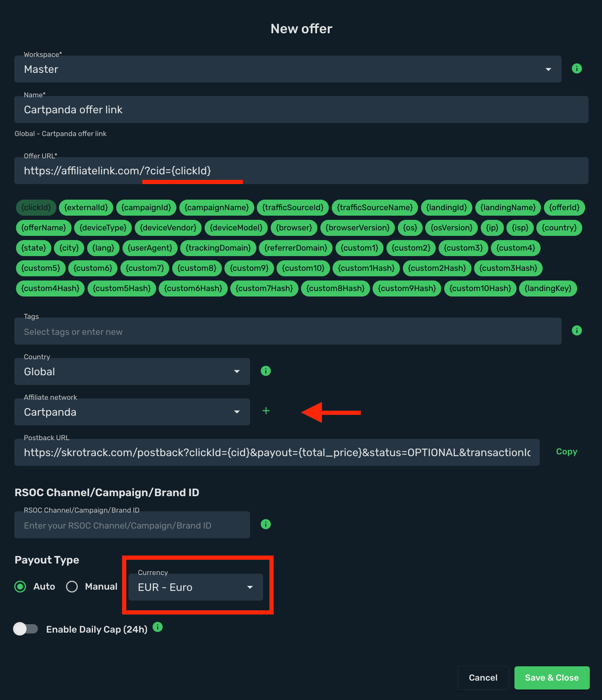Click the info icon beside Country dropdown
The width and height of the screenshot is (602, 700).
266,371
